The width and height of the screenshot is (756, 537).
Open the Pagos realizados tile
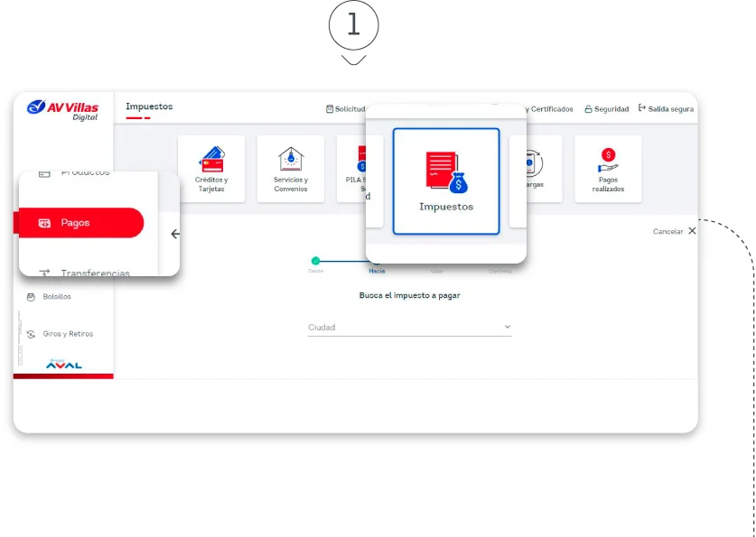(608, 168)
